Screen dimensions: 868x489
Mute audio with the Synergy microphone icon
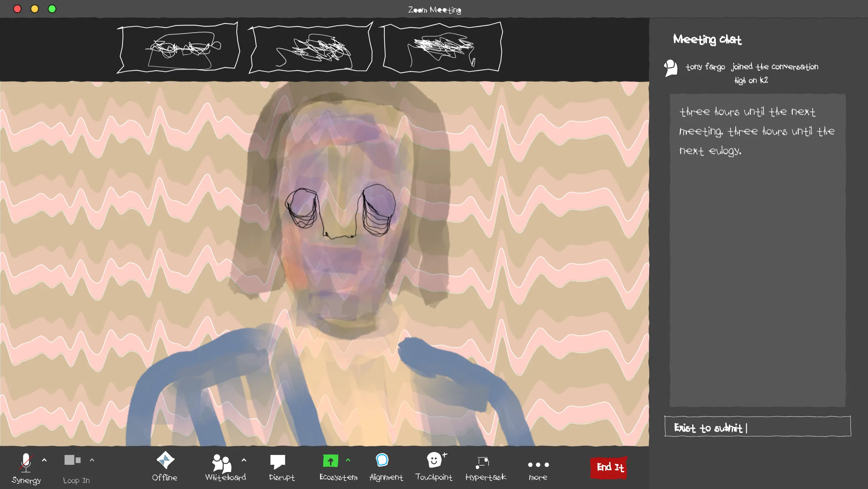click(26, 463)
